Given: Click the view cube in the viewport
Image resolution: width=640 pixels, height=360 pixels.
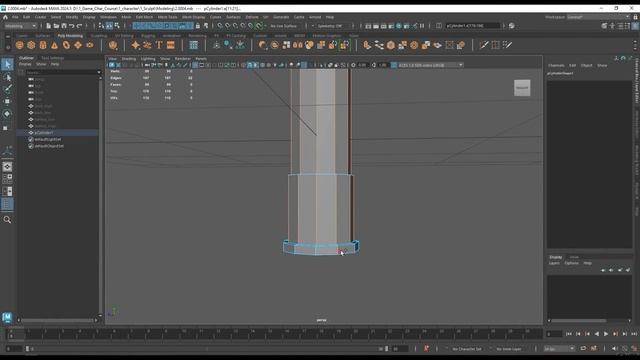Looking at the screenshot, I should (522, 88).
